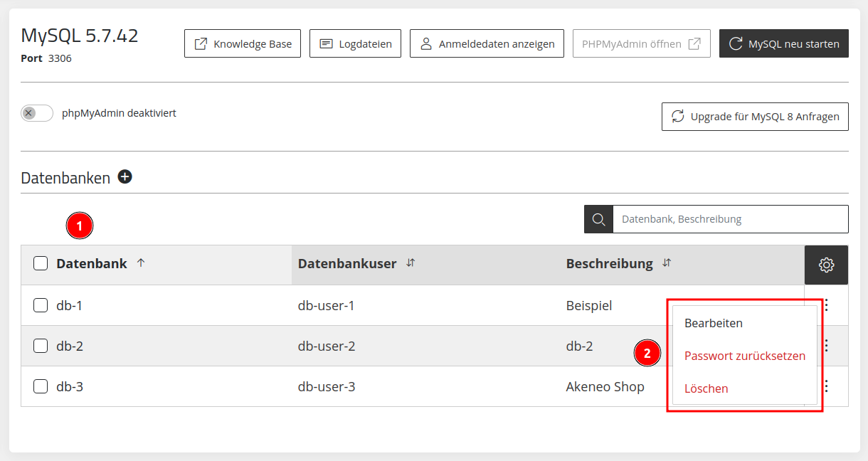This screenshot has width=868, height=461.
Task: Choose Löschen from context menu
Action: pos(706,388)
